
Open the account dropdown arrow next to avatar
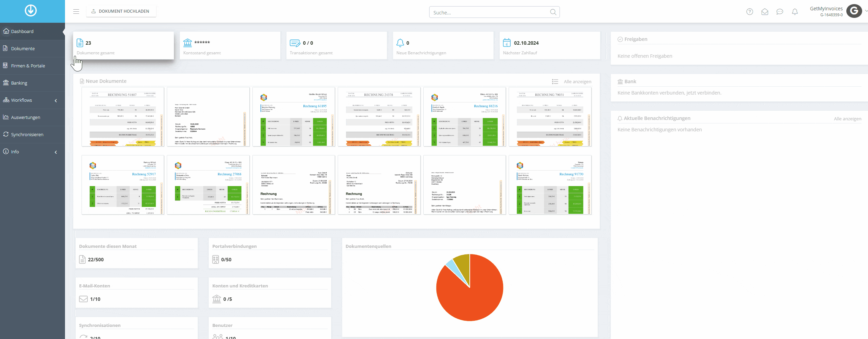(866, 11)
